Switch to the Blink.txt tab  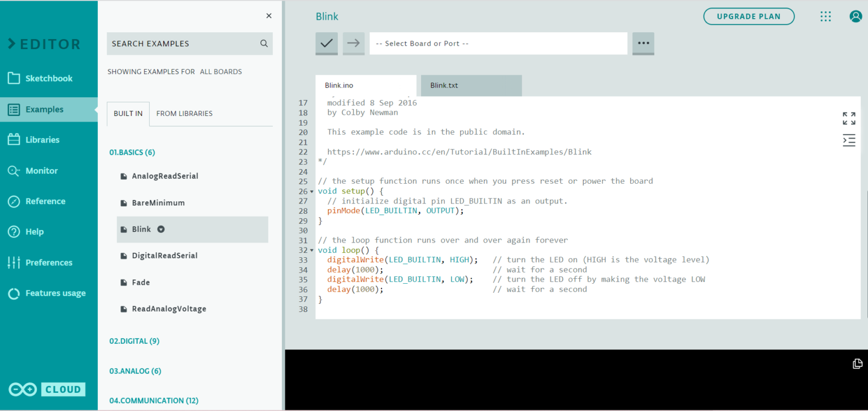tap(471, 85)
